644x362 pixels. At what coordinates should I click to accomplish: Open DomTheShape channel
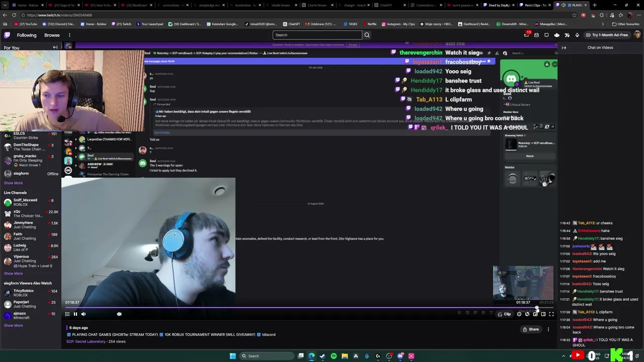[31, 147]
